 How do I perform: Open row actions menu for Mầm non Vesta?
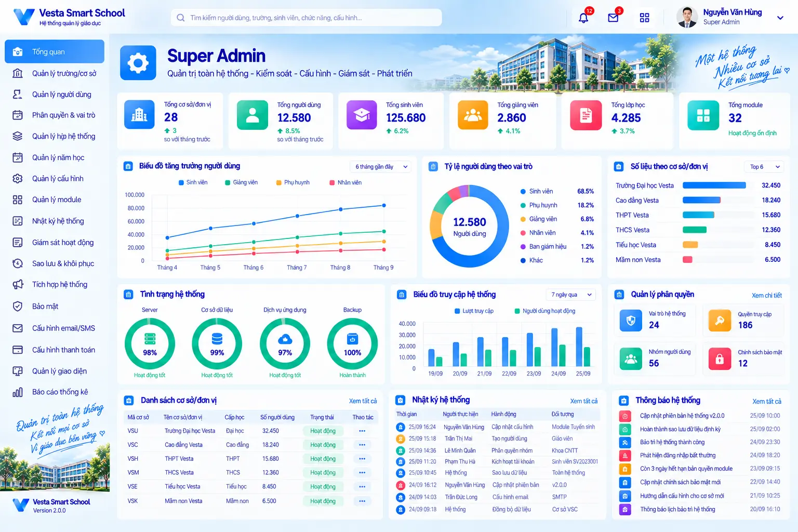362,501
